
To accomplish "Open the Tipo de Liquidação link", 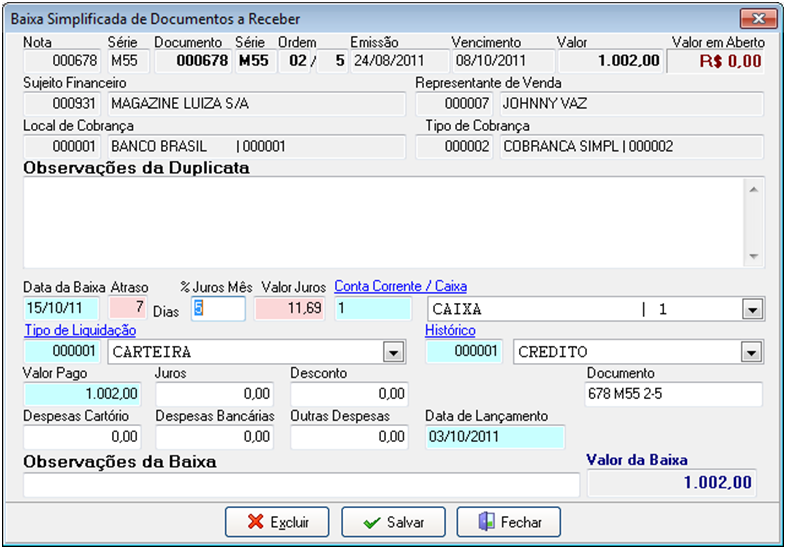I will 80,330.
